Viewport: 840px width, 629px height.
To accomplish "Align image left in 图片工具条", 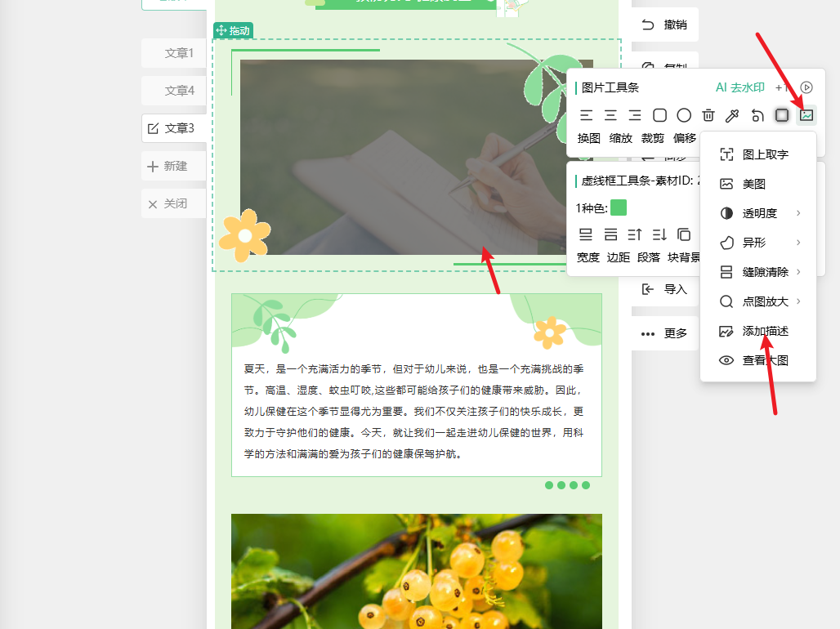I will tap(586, 115).
